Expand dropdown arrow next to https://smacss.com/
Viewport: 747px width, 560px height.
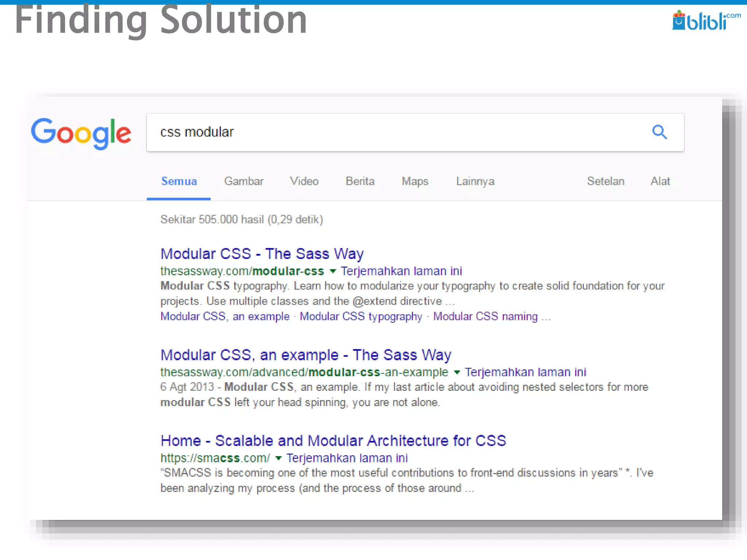pos(278,458)
